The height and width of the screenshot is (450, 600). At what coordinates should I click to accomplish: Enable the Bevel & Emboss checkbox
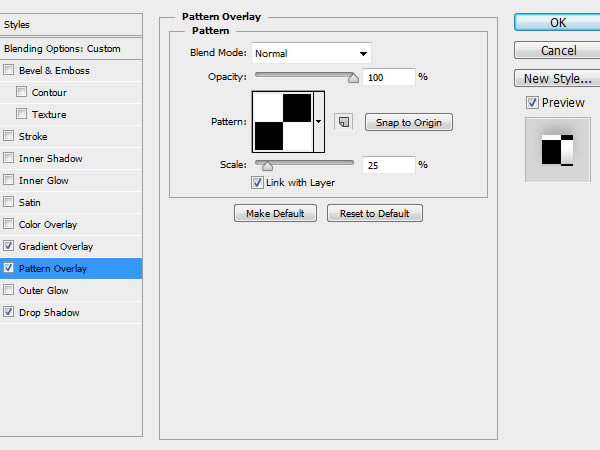pos(8,70)
